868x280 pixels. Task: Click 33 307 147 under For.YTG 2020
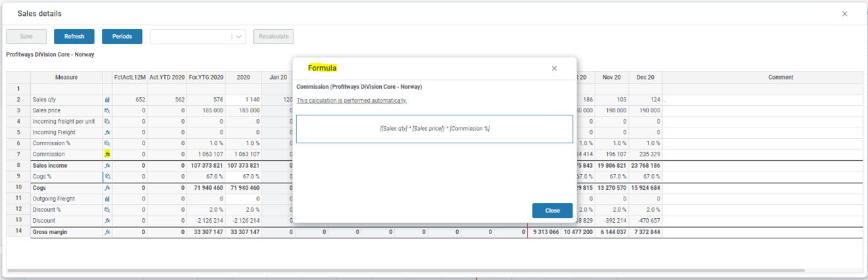click(x=206, y=232)
